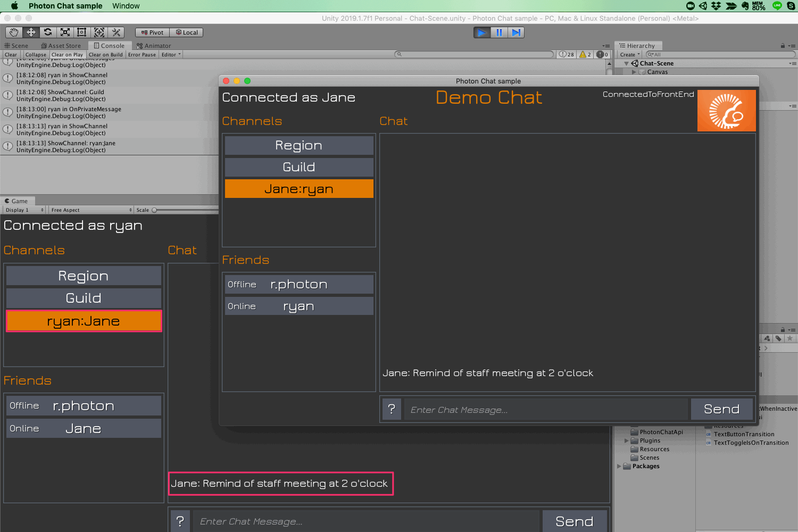The height and width of the screenshot is (532, 798).
Task: Select the Hand tool in Unity toolbar
Action: click(14, 32)
